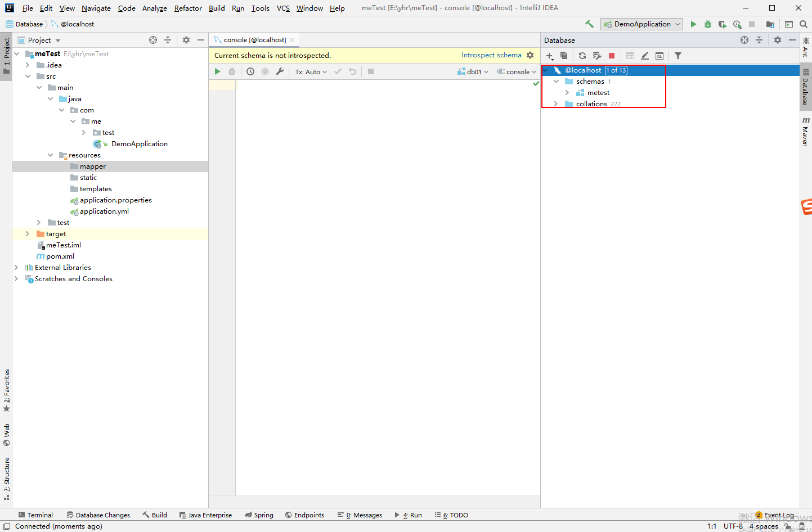Open the Terminal tool window tab
Image resolution: width=812 pixels, height=532 pixels.
35,515
